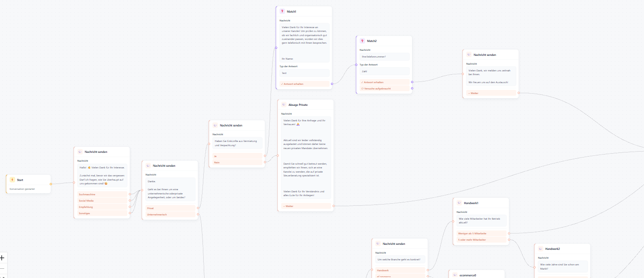Click Match1 Antwort erhalten output connector

click(x=332, y=84)
